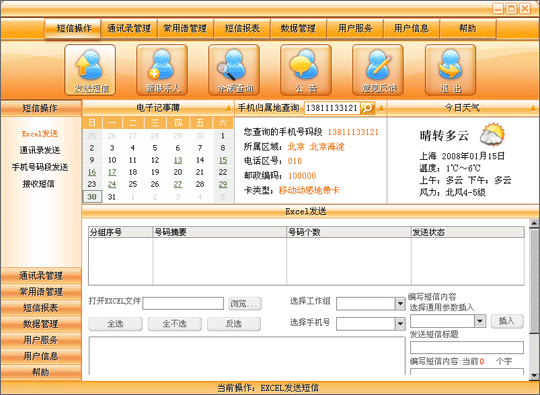The width and height of the screenshot is (540, 395).
Task: Open the 数据管理 top menu tab
Action: tap(299, 29)
